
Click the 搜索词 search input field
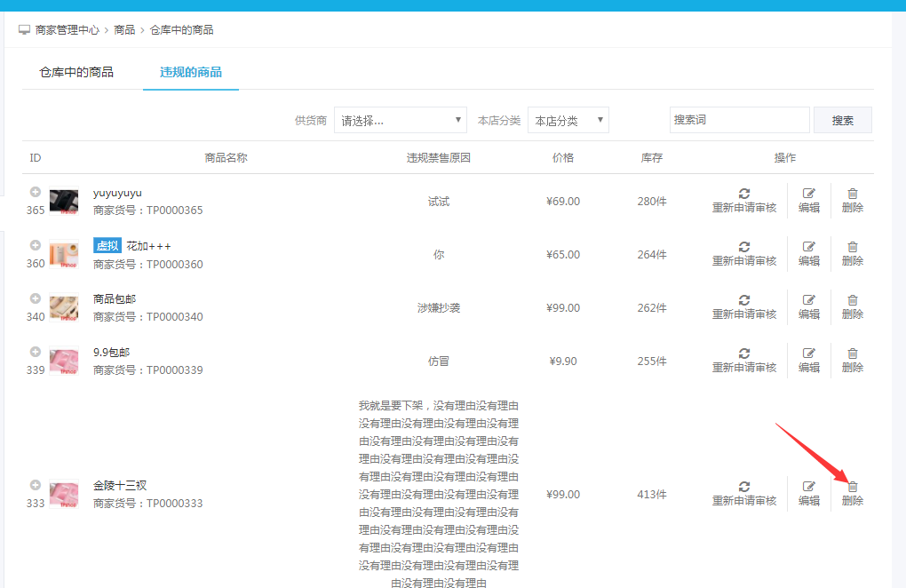point(739,120)
